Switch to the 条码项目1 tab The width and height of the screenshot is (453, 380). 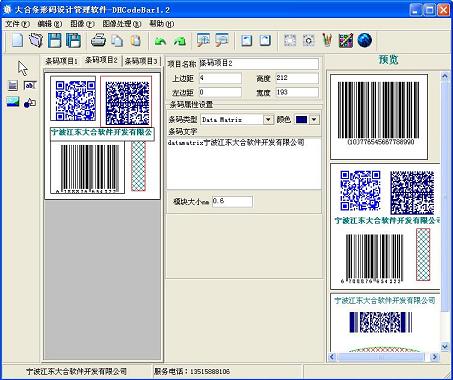click(x=61, y=61)
